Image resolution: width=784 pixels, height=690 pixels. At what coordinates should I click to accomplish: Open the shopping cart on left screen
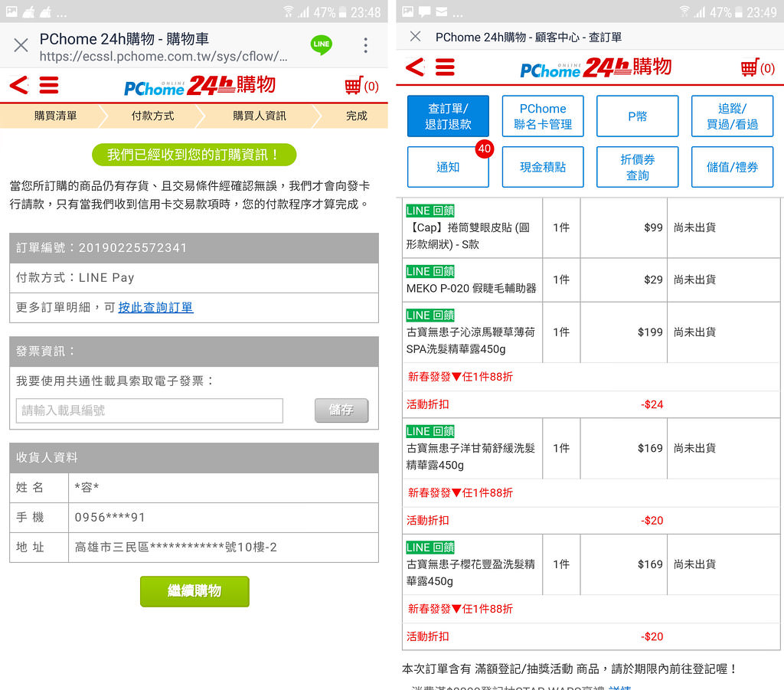tap(361, 86)
